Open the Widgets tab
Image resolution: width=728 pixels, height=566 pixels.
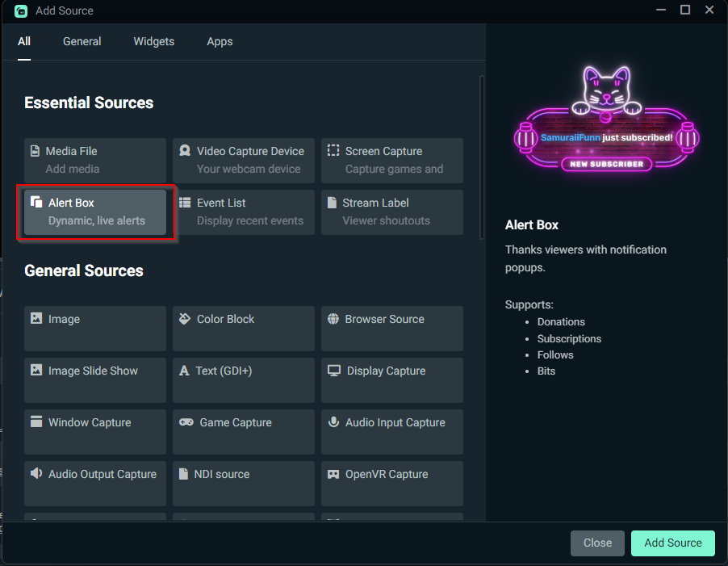pos(154,41)
